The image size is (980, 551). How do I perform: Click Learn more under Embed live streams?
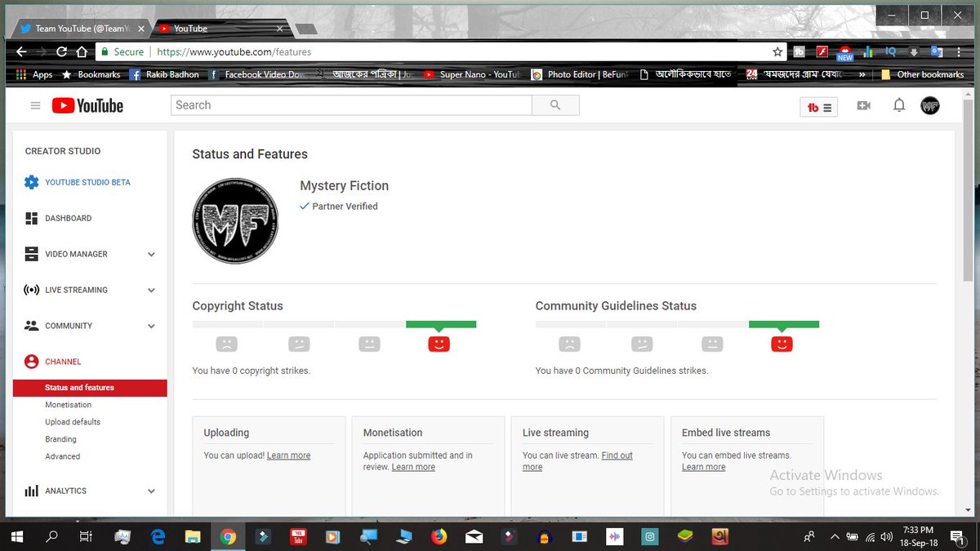tap(703, 467)
